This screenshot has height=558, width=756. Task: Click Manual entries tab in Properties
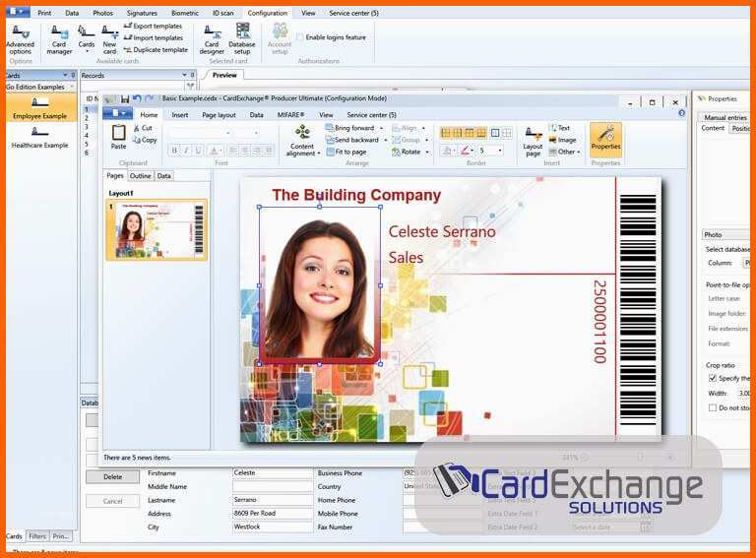(x=725, y=117)
